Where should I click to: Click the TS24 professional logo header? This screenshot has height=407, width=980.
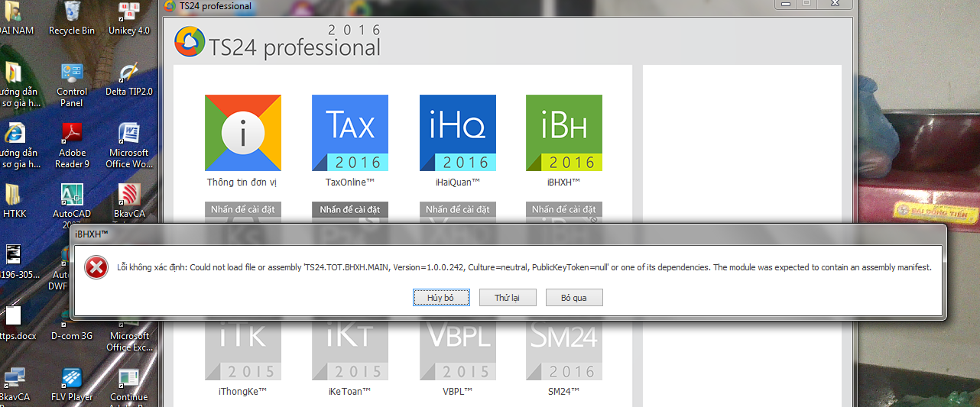point(277,42)
